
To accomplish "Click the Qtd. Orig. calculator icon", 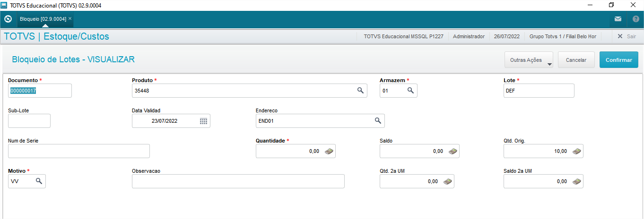I will click(x=576, y=151).
